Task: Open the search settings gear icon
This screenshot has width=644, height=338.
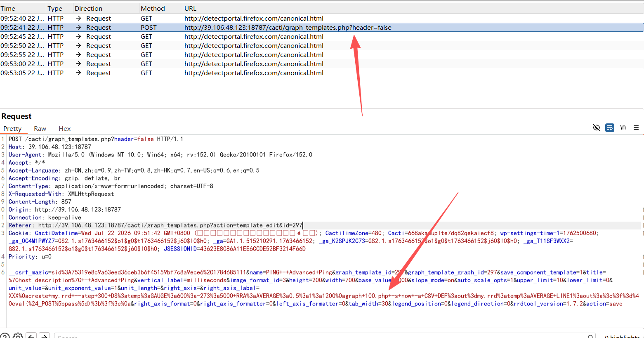Action: tap(18, 336)
